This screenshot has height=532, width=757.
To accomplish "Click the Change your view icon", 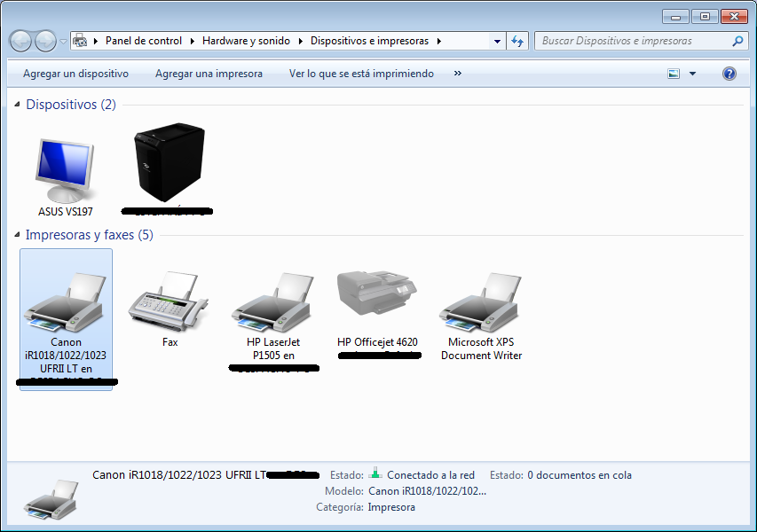I will pyautogui.click(x=674, y=74).
